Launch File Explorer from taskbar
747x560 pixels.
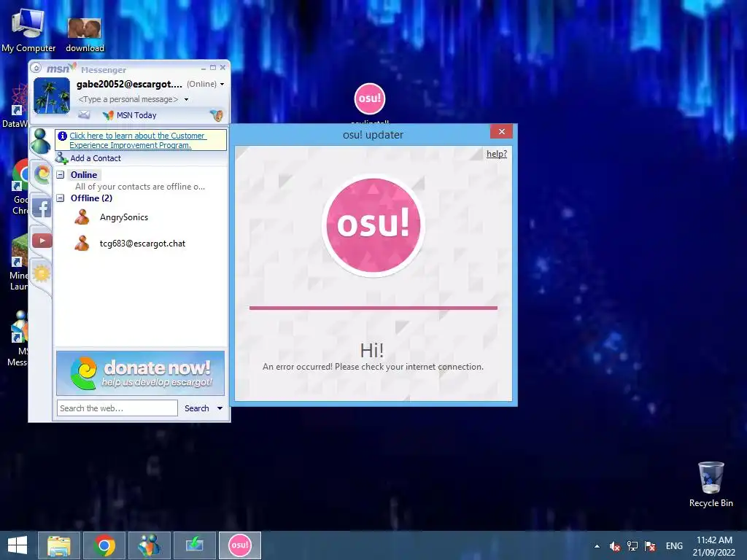pos(59,545)
